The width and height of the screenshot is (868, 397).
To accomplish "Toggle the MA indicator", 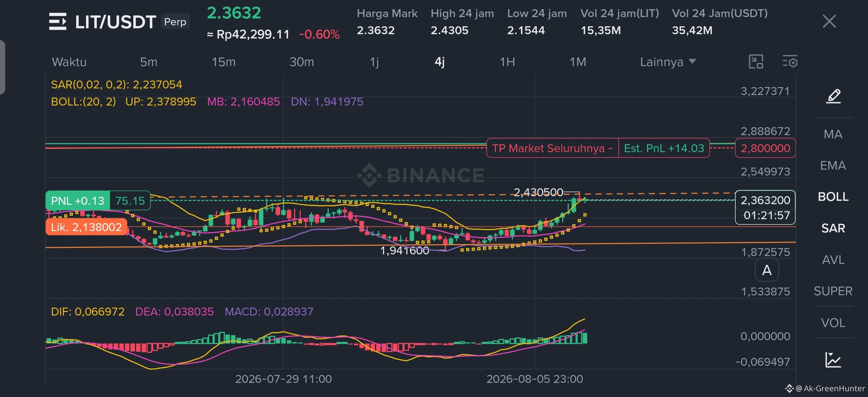I will pyautogui.click(x=833, y=134).
